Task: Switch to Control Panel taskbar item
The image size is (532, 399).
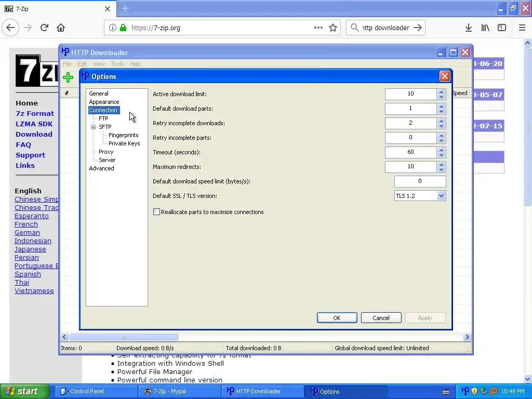Action: point(96,391)
